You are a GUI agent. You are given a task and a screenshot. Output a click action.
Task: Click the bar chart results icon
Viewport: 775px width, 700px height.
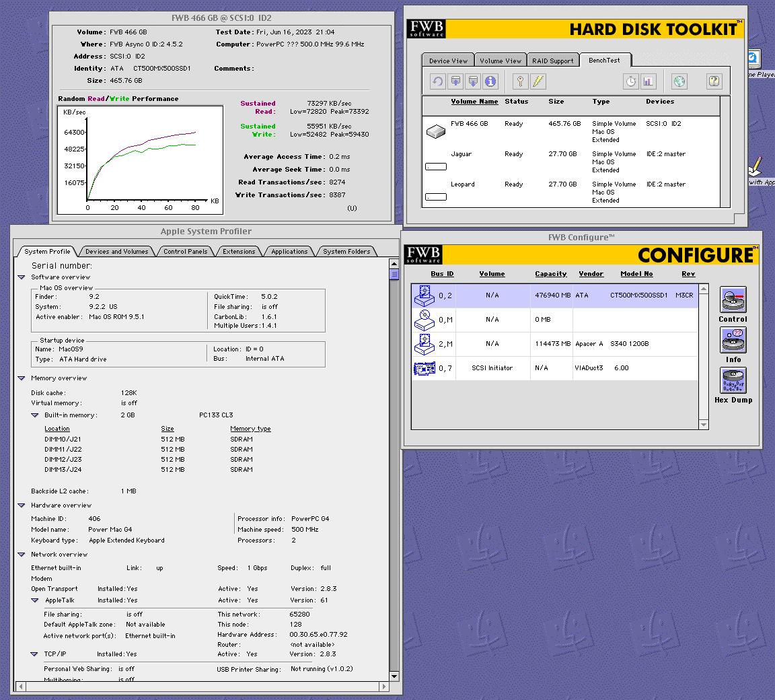(648, 81)
